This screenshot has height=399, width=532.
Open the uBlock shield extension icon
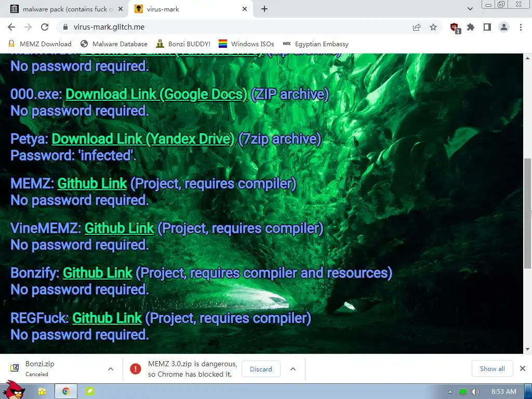click(455, 28)
